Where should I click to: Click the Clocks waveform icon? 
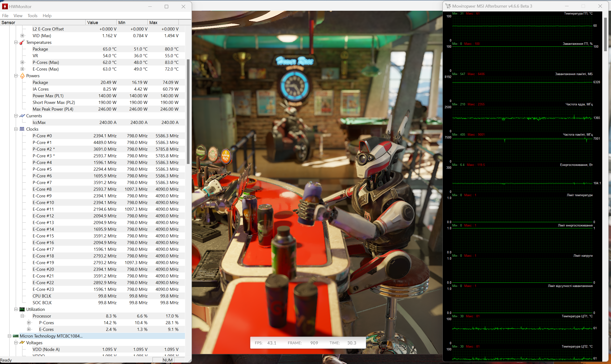(x=22, y=129)
